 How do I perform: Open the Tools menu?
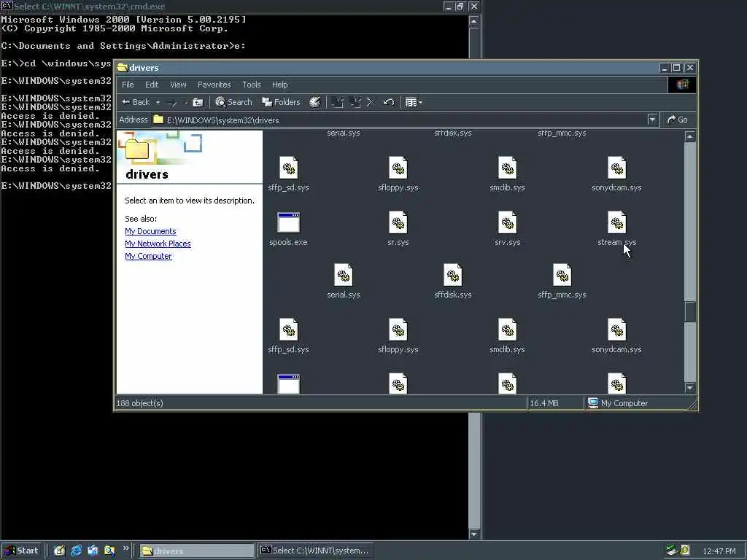pyautogui.click(x=251, y=85)
